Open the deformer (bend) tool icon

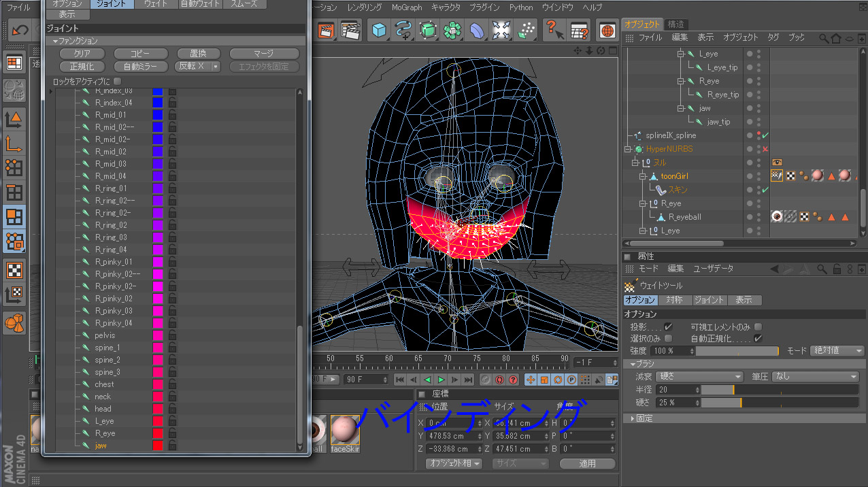[x=476, y=31]
